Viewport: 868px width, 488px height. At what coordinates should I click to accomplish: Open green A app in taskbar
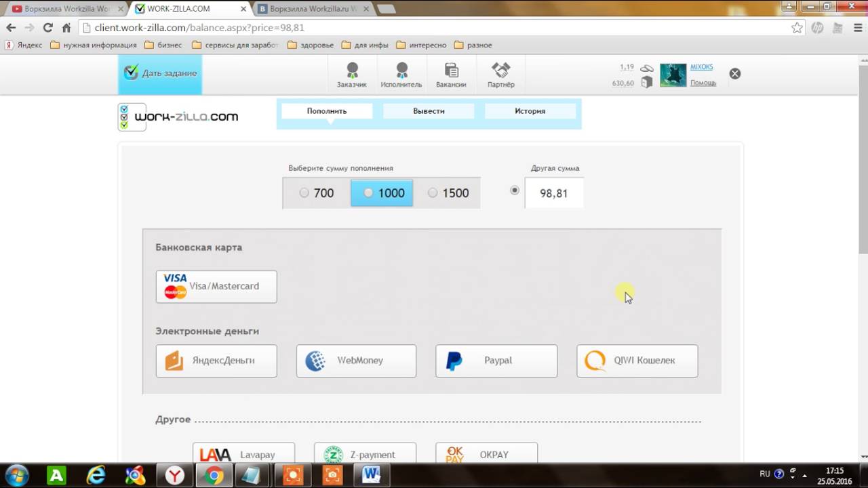pyautogui.click(x=56, y=476)
